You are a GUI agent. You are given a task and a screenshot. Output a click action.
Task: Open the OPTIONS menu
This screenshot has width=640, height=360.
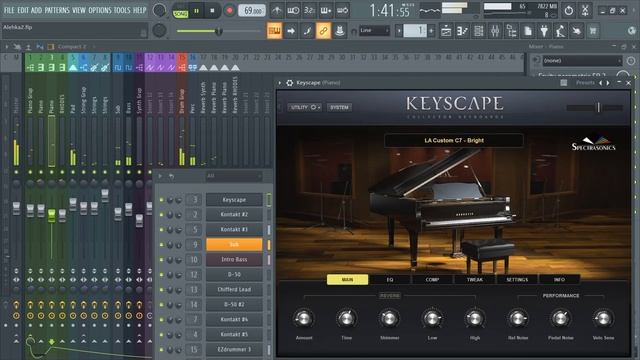point(100,10)
